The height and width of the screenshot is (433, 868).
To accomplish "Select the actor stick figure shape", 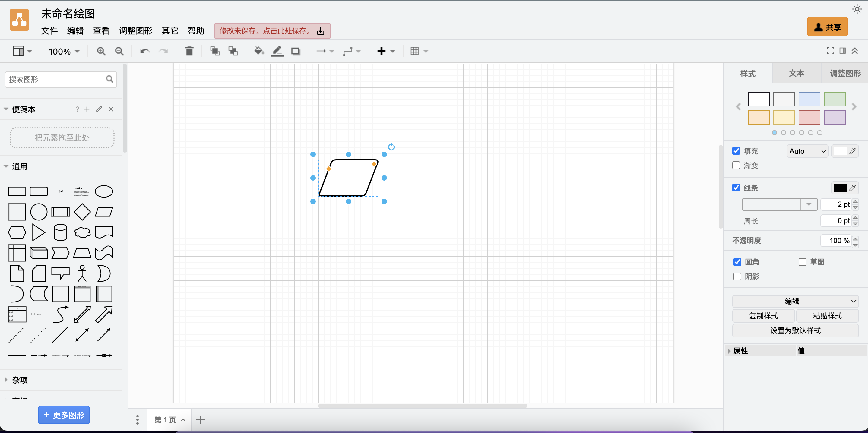I will tap(82, 273).
